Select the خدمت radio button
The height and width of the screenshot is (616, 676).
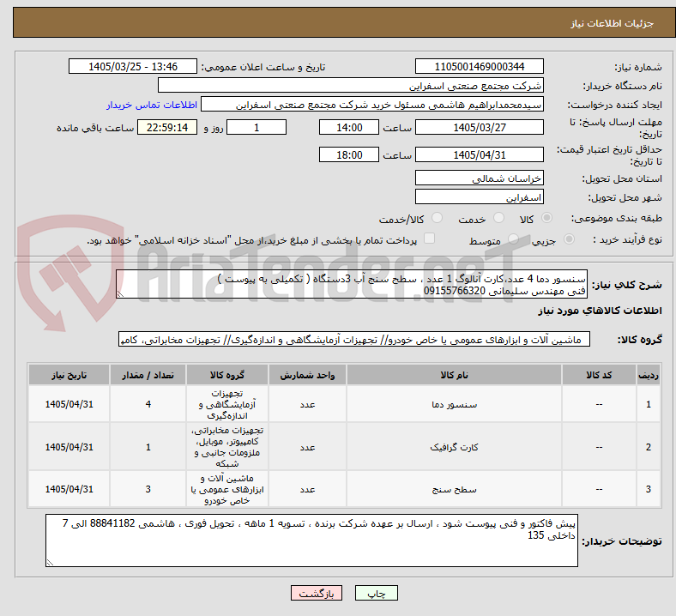pos(498,218)
